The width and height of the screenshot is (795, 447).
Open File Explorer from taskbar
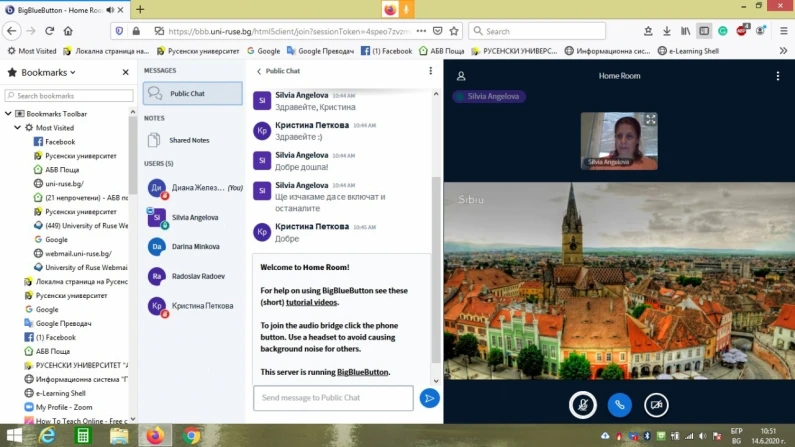click(119, 436)
